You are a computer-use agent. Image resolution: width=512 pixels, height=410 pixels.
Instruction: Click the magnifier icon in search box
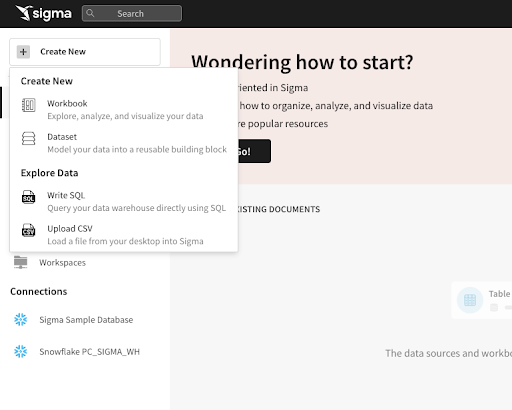90,13
